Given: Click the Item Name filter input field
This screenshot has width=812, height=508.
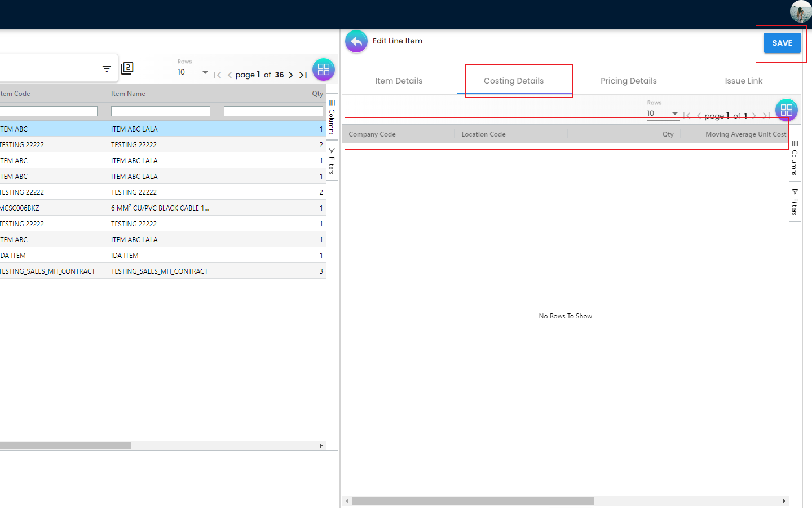Looking at the screenshot, I should coord(161,111).
